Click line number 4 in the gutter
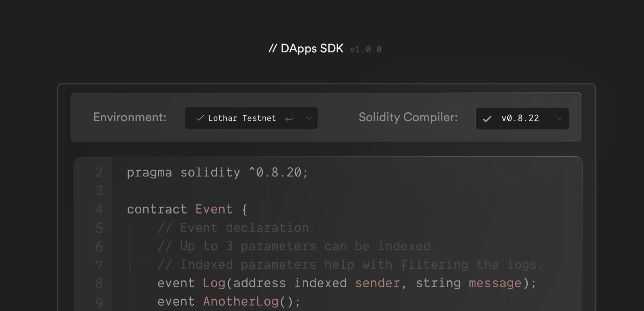The image size is (644, 311). point(99,209)
